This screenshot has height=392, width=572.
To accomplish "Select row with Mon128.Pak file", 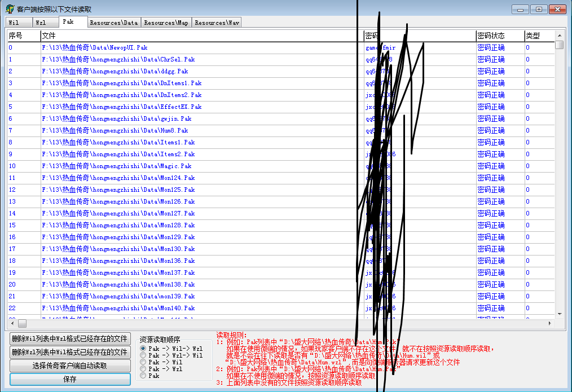I will coord(281,226).
